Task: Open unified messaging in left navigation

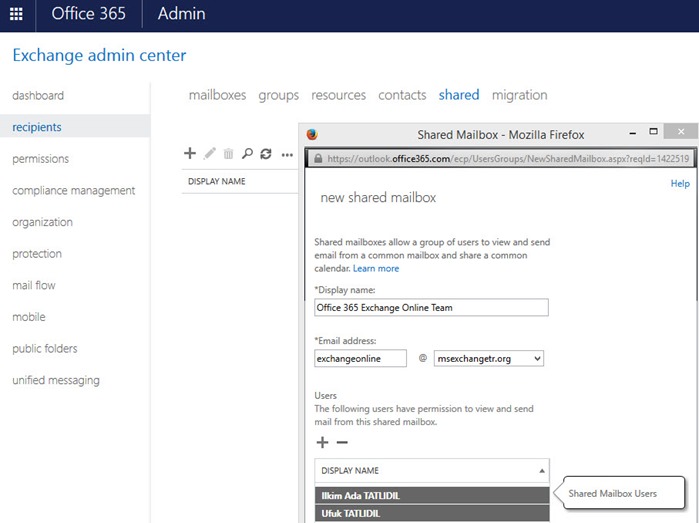Action: point(56,380)
